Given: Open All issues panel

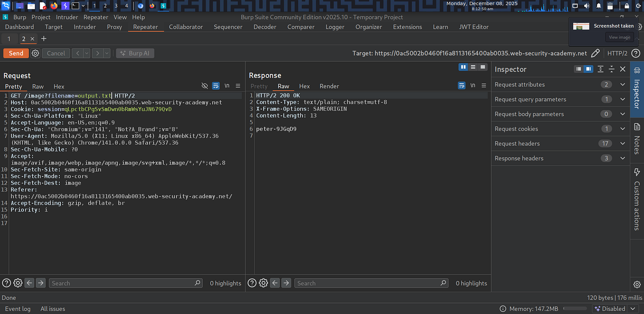Looking at the screenshot, I should click(x=53, y=309).
